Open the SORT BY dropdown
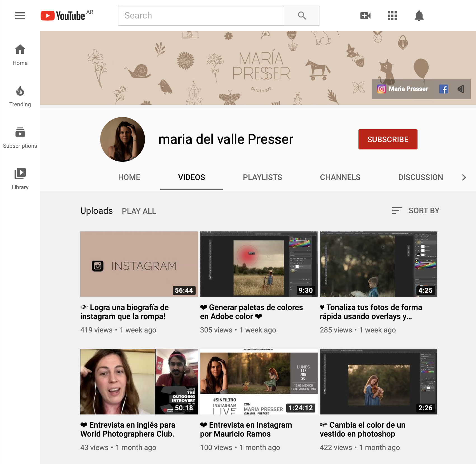This screenshot has height=464, width=476. tap(416, 210)
